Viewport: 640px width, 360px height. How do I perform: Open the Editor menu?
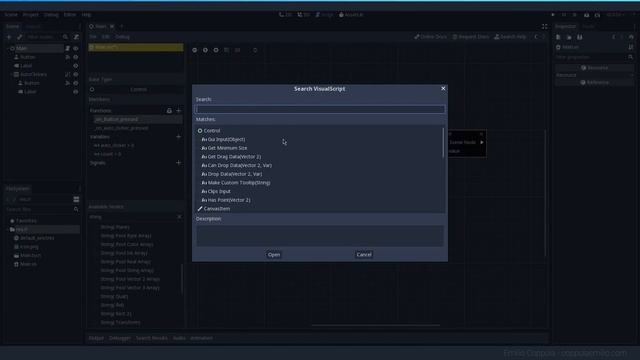pos(70,15)
